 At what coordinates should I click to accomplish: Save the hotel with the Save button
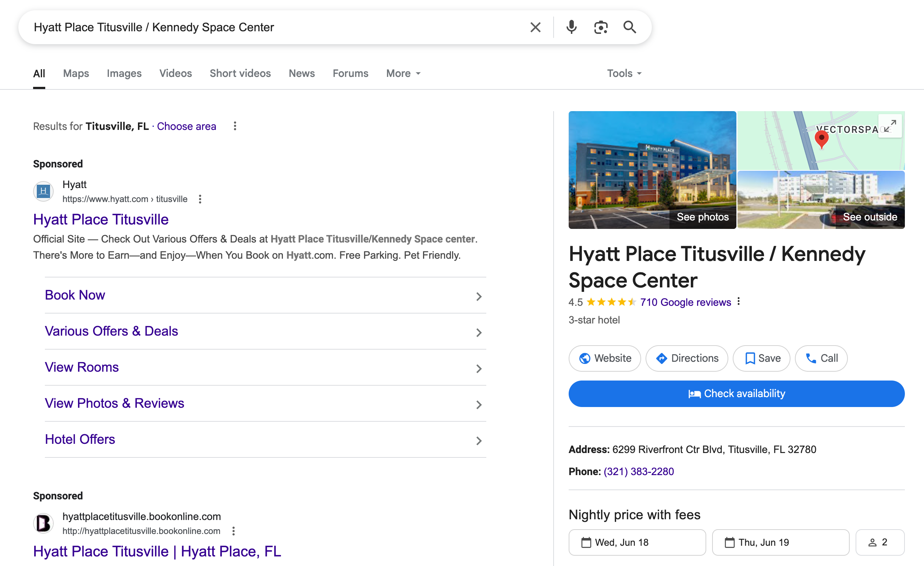pyautogui.click(x=761, y=358)
